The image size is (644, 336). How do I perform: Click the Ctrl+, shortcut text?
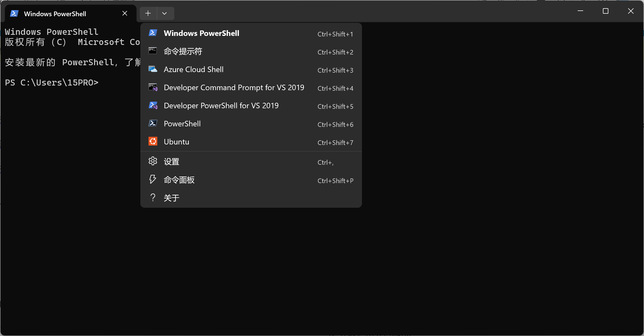(326, 163)
